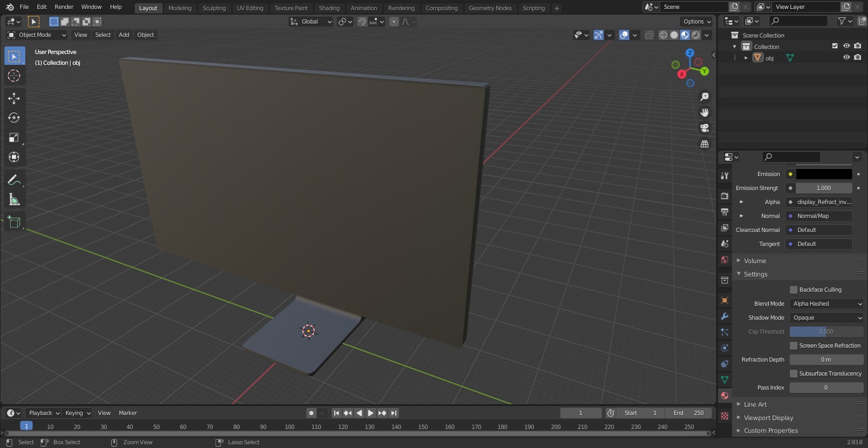The height and width of the screenshot is (448, 868).
Task: Open Blend Mode Alpha Hashed dropdown
Action: pyautogui.click(x=827, y=304)
